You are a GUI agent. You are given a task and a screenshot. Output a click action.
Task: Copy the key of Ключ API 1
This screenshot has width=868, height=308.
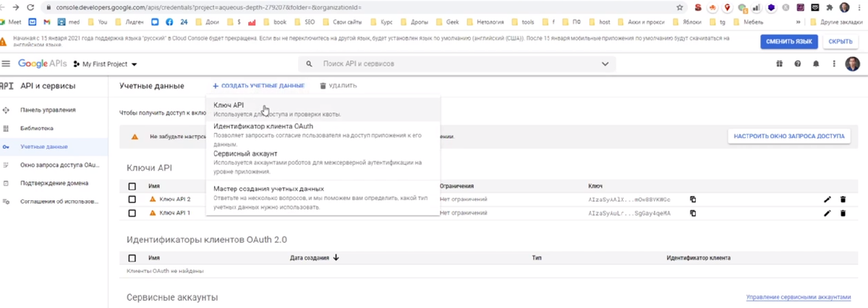693,213
